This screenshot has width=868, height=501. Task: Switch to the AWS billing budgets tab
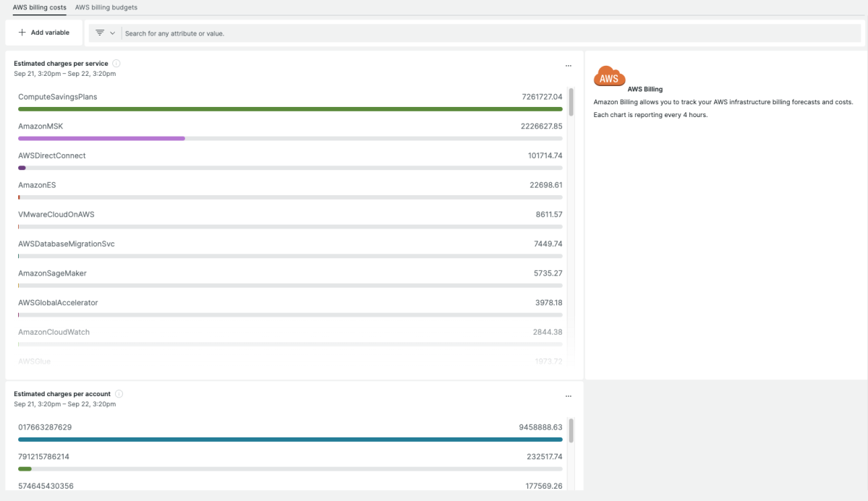tap(106, 7)
